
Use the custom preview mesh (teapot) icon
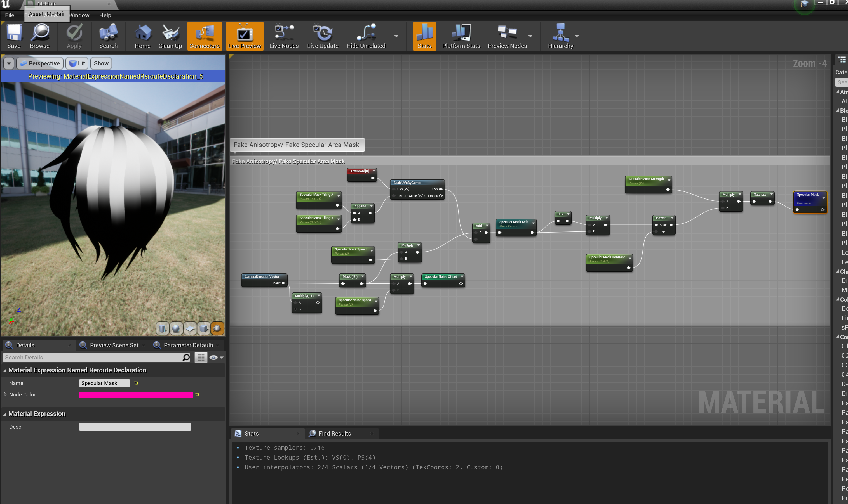click(x=217, y=328)
